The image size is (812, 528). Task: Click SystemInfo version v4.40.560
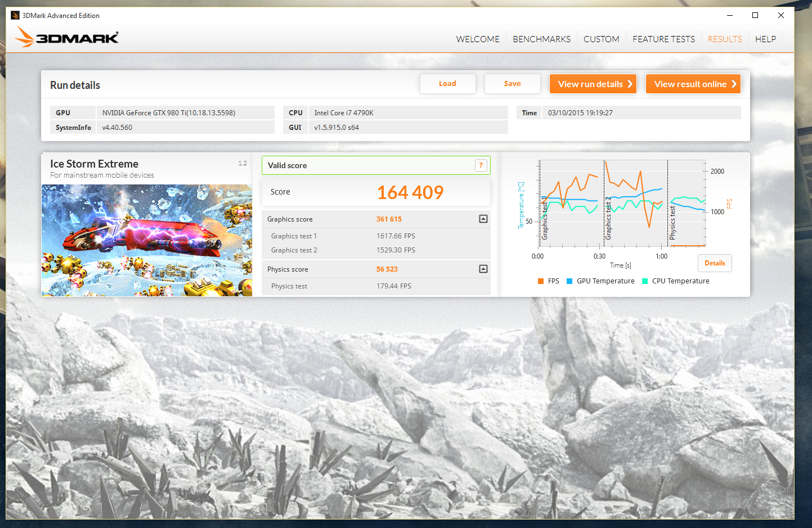[117, 128]
